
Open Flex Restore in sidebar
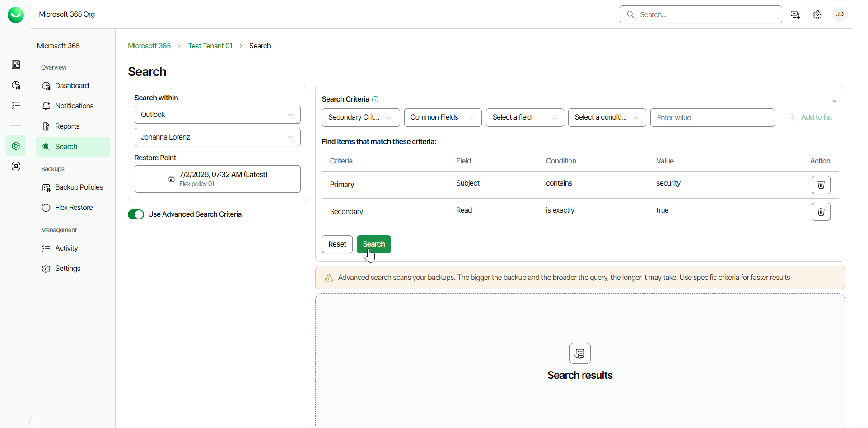73,208
